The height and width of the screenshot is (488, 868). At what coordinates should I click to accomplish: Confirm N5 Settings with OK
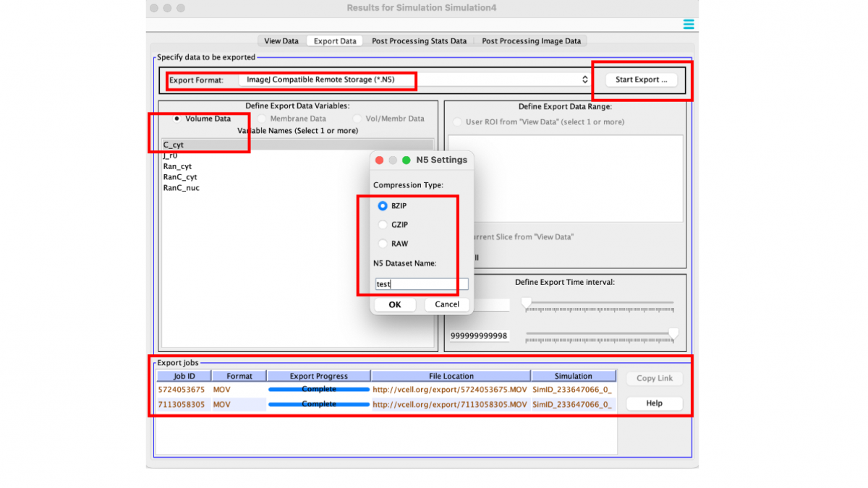[394, 304]
